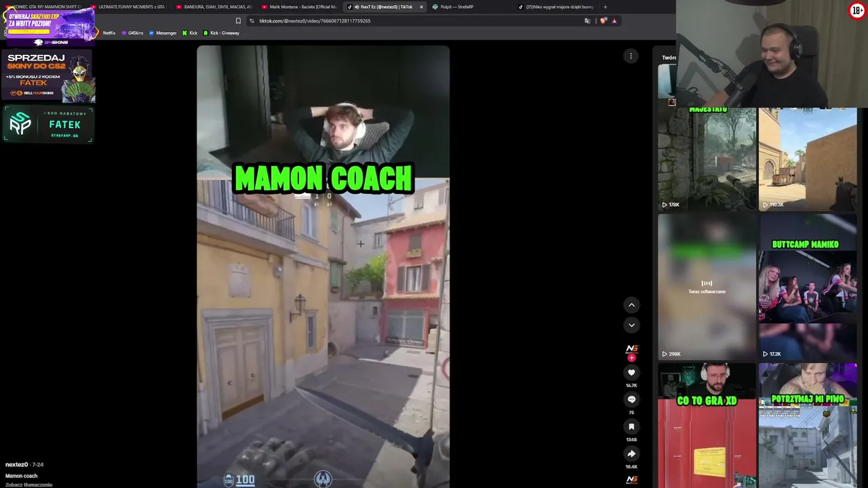Click the Brave Rewards triangle icon
This screenshot has height=488, width=868.
click(614, 21)
